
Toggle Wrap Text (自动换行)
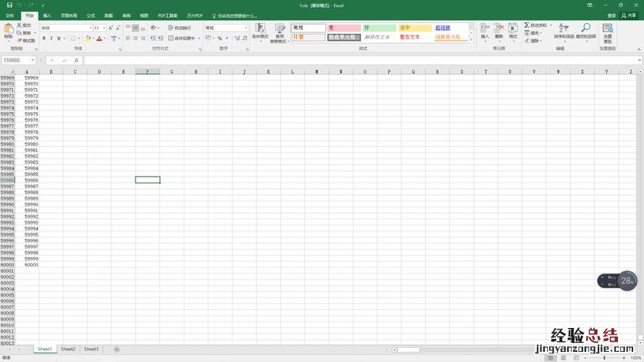click(180, 28)
